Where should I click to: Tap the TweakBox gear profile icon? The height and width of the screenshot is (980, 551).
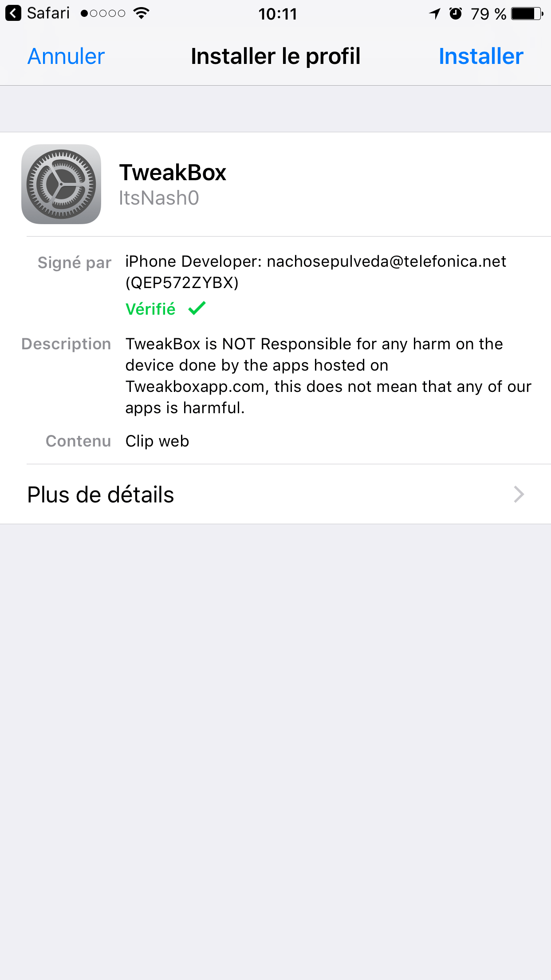click(x=61, y=184)
